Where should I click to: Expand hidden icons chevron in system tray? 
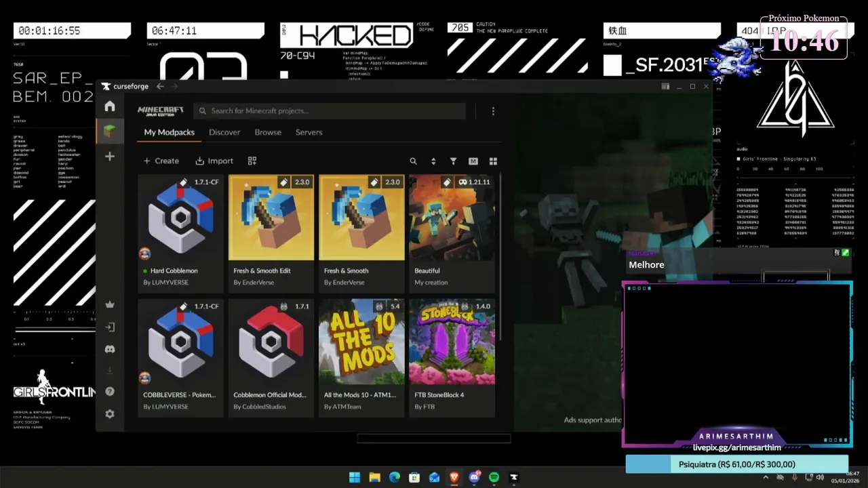click(x=766, y=477)
